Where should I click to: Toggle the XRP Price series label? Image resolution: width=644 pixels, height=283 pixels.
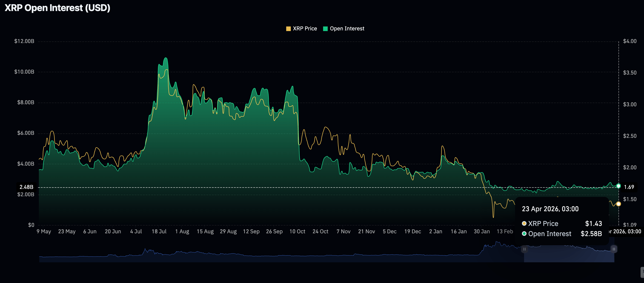305,29
